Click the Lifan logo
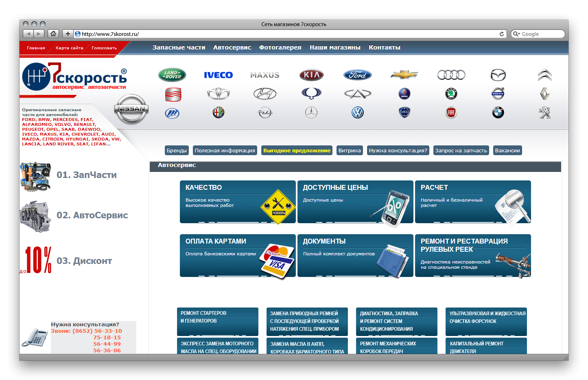 pos(172,113)
